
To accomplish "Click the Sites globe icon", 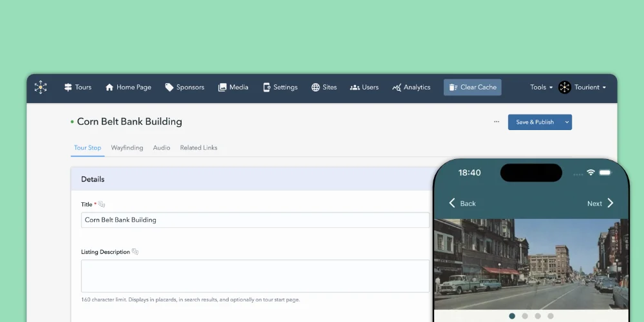I will pos(316,87).
